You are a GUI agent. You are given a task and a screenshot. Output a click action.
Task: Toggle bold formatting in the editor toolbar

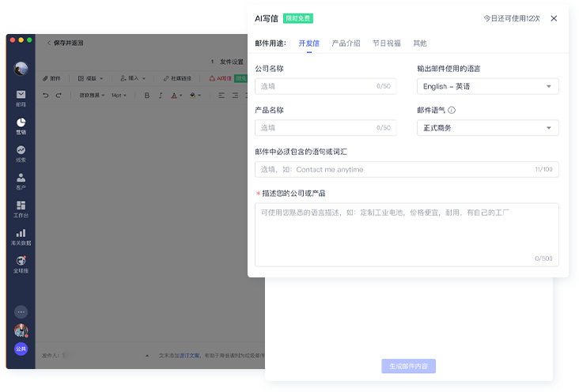pos(146,96)
